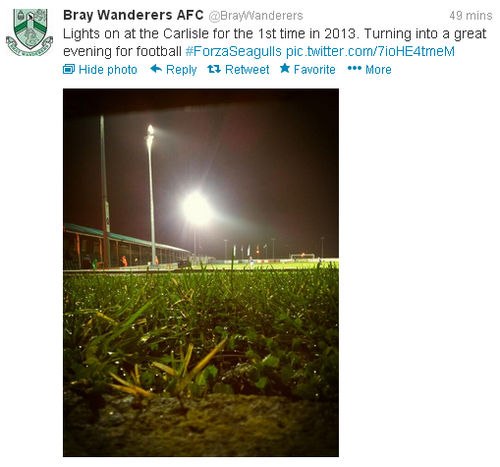
Task: Open the floodlit stadium photo
Action: click(201, 272)
